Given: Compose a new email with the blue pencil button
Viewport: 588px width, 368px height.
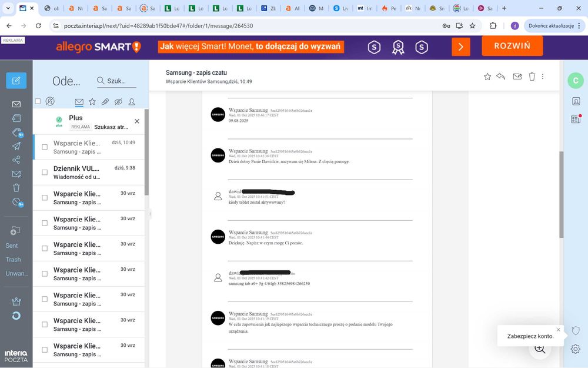Looking at the screenshot, I should click(16, 81).
